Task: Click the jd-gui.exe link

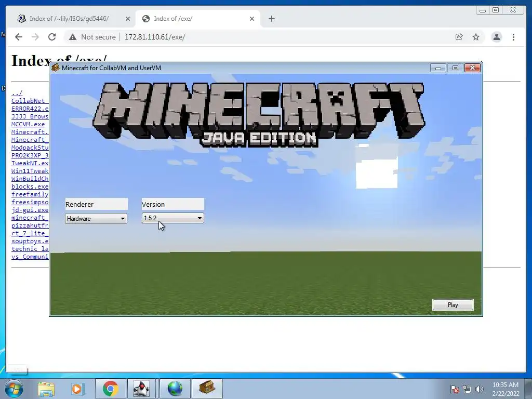Action: tap(30, 210)
